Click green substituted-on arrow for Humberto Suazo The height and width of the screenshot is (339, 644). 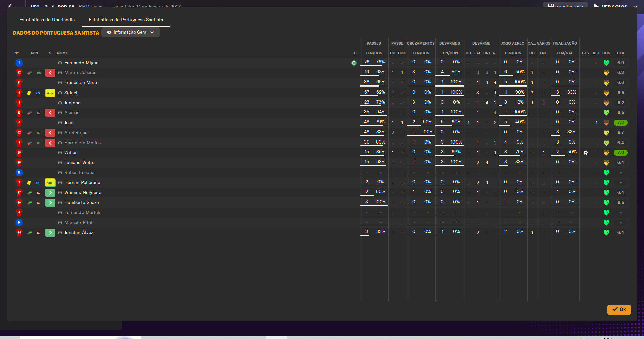(50, 203)
